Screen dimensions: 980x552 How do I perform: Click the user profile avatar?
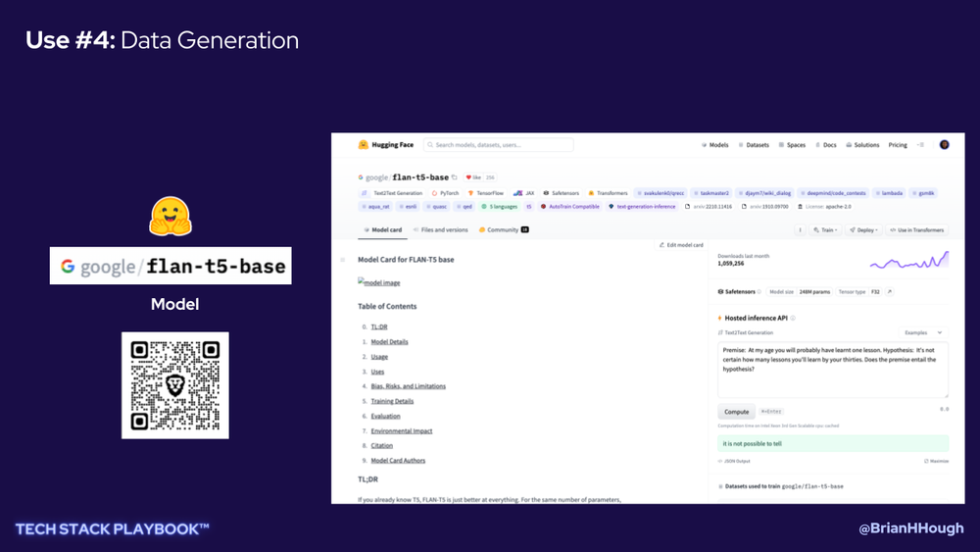(945, 144)
